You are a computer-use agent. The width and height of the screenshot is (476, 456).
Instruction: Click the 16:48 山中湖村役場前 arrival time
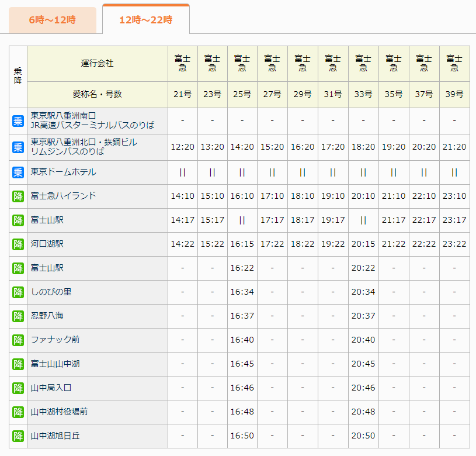(242, 412)
